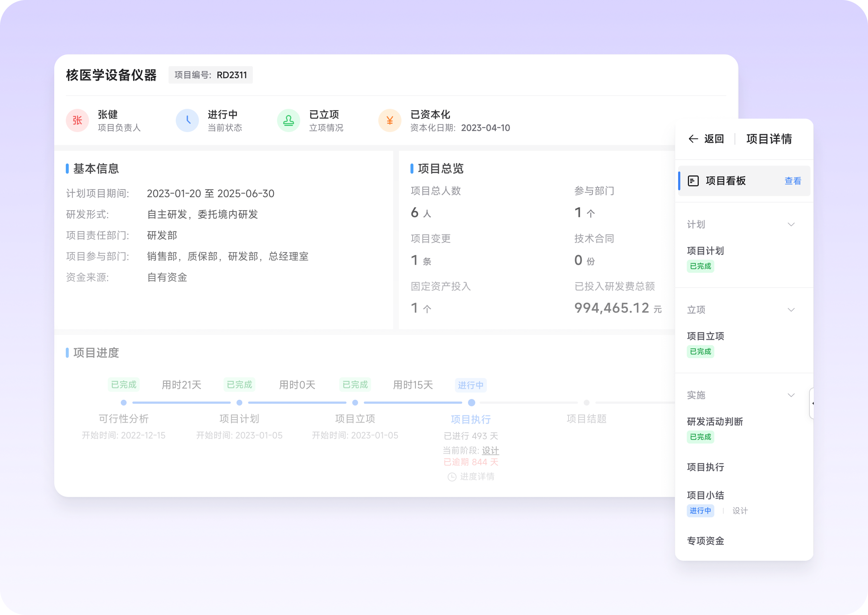
Task: Click the 可行性分析 timeline node dot
Action: pyautogui.click(x=124, y=403)
